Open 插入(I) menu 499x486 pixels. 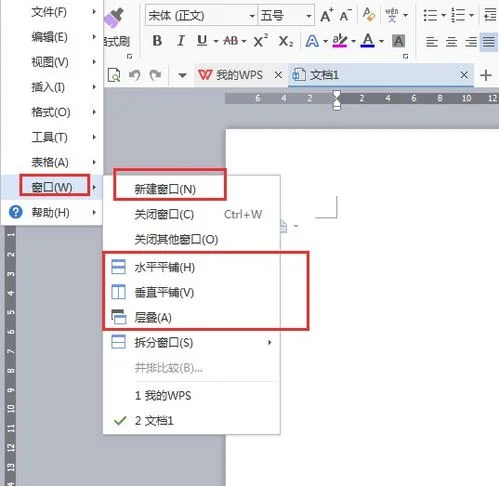pyautogui.click(x=51, y=87)
